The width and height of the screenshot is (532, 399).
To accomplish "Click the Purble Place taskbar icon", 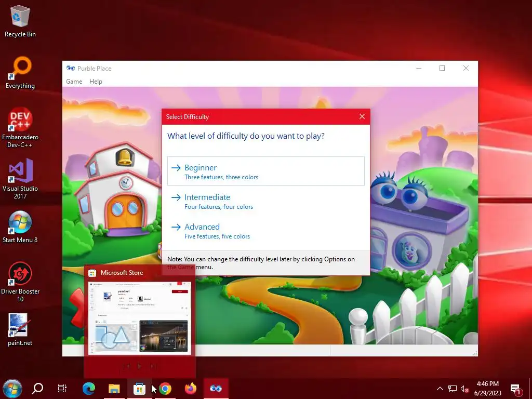I will (216, 389).
